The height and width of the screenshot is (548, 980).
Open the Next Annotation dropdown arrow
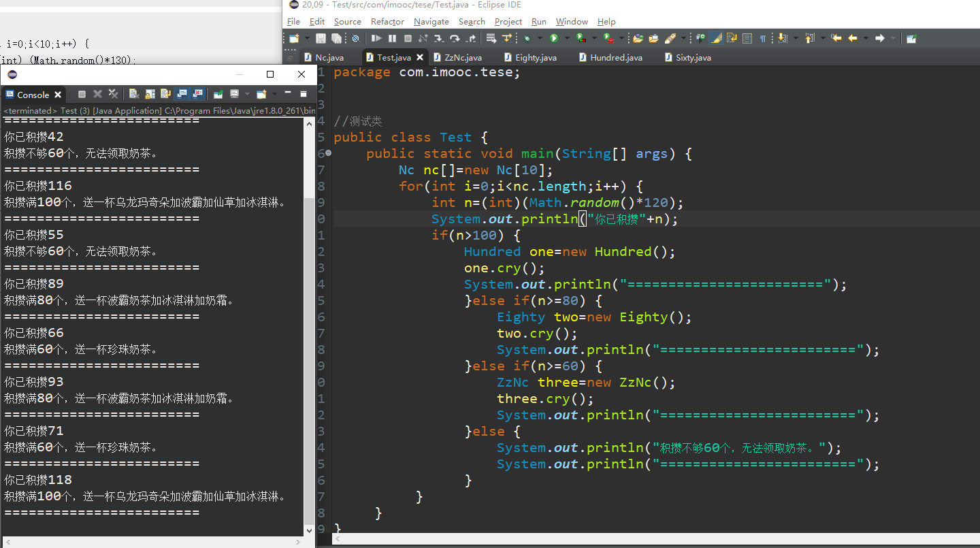pyautogui.click(x=796, y=38)
